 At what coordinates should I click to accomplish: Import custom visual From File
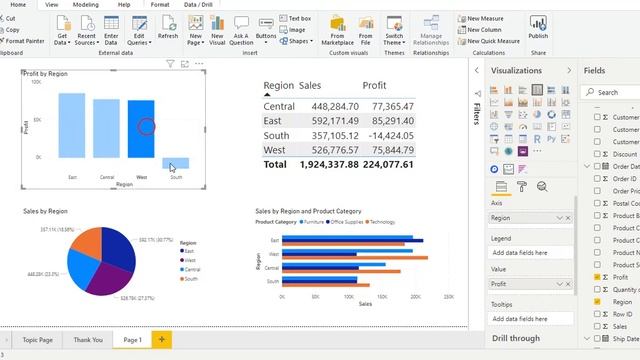click(x=366, y=30)
